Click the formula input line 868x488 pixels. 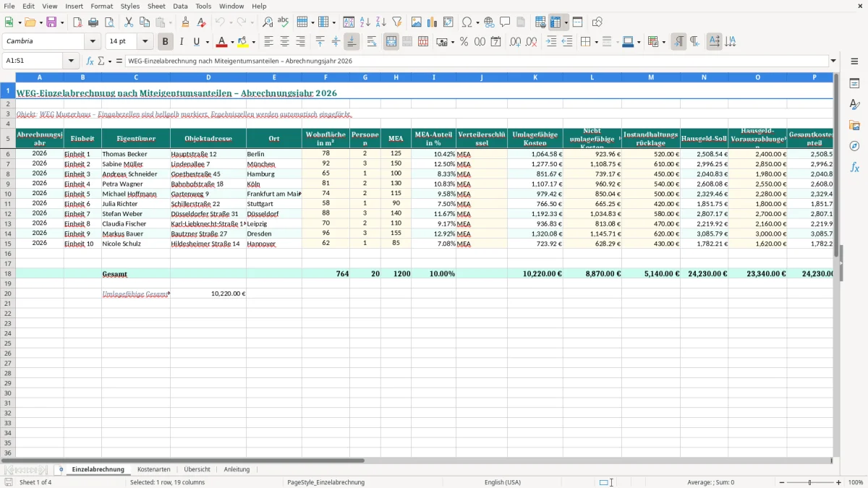click(477, 61)
